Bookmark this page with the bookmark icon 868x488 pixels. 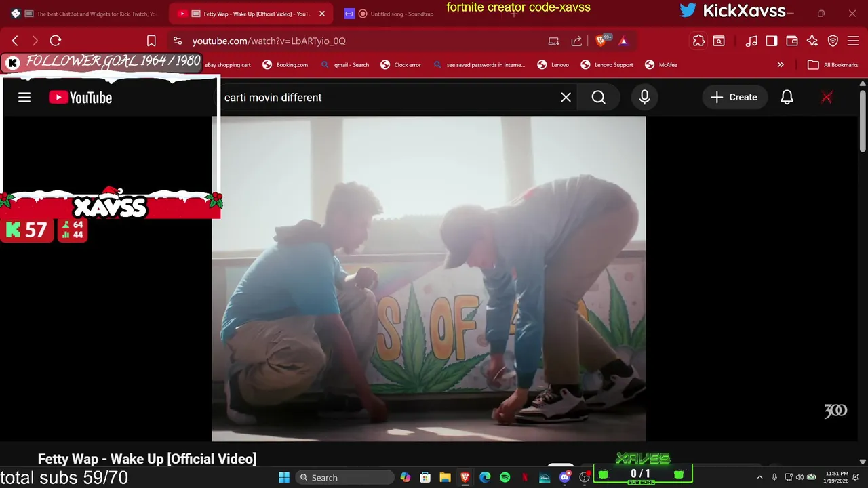151,41
